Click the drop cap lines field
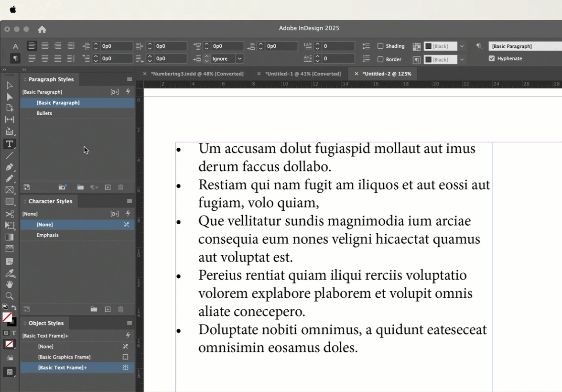Viewport: 562px width, 392px height. click(339, 46)
